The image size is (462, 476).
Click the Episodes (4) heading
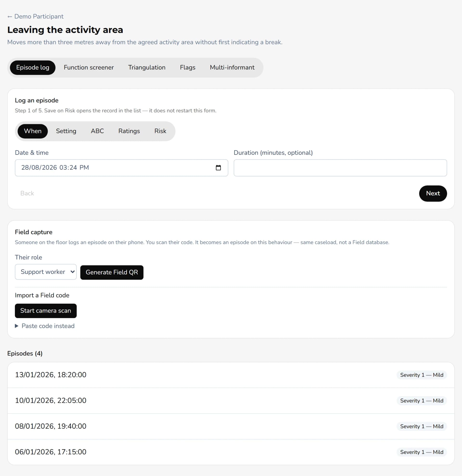pos(25,354)
